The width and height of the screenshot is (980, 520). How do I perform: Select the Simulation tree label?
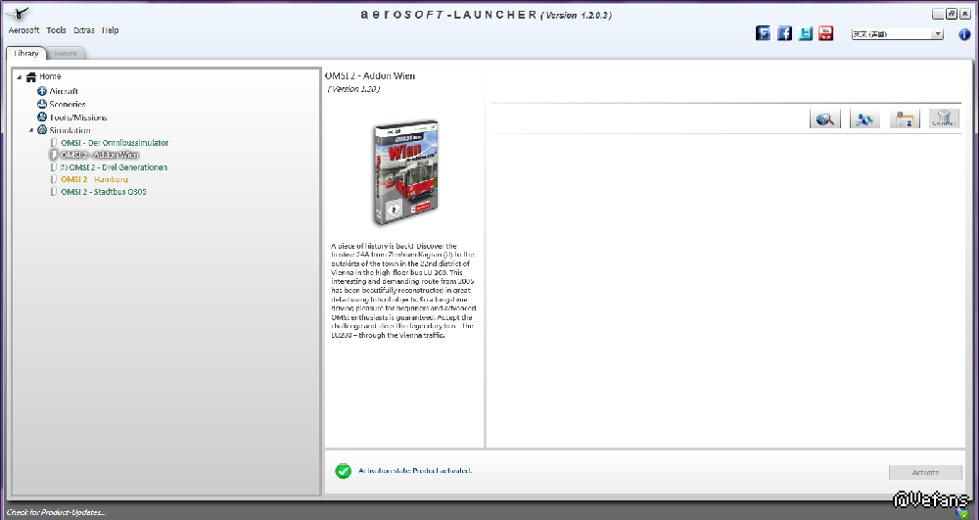(70, 130)
